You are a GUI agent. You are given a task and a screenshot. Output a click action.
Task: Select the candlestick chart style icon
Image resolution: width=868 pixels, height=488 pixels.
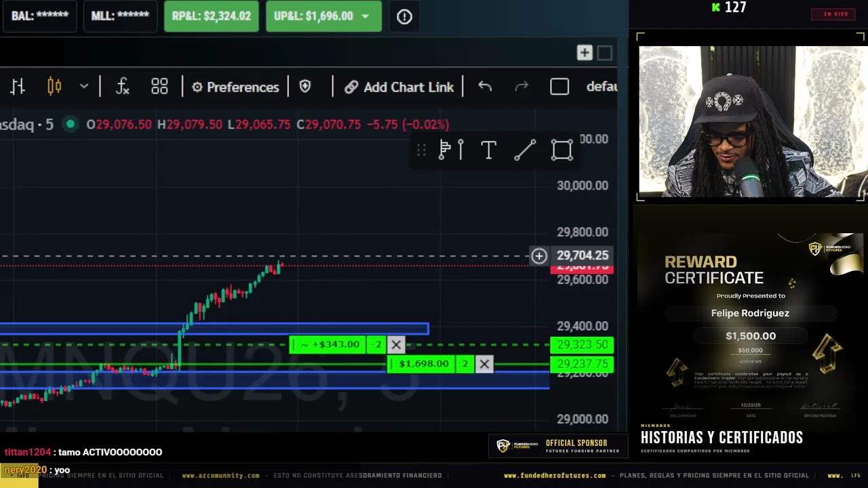coord(54,87)
